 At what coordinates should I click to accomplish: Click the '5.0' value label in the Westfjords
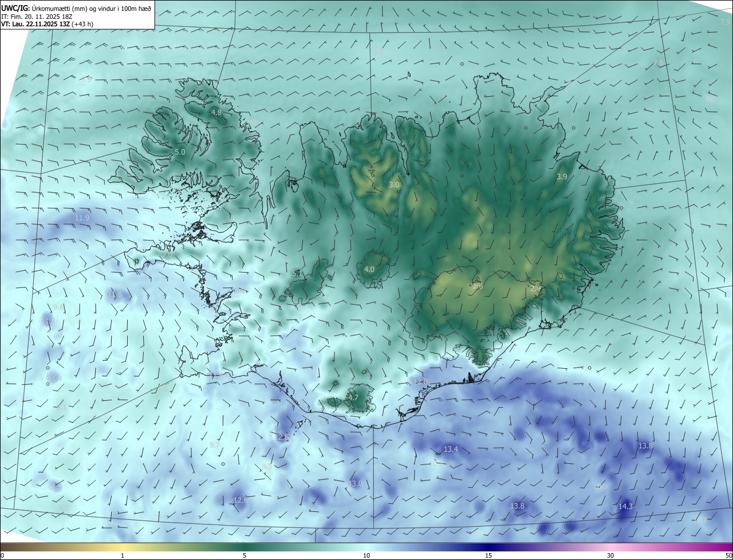tap(180, 152)
